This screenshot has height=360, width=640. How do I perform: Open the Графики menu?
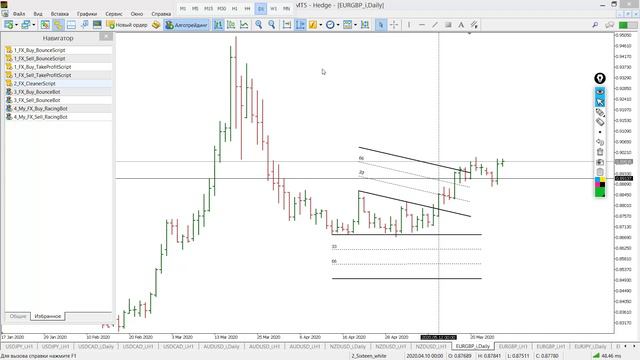click(x=87, y=14)
